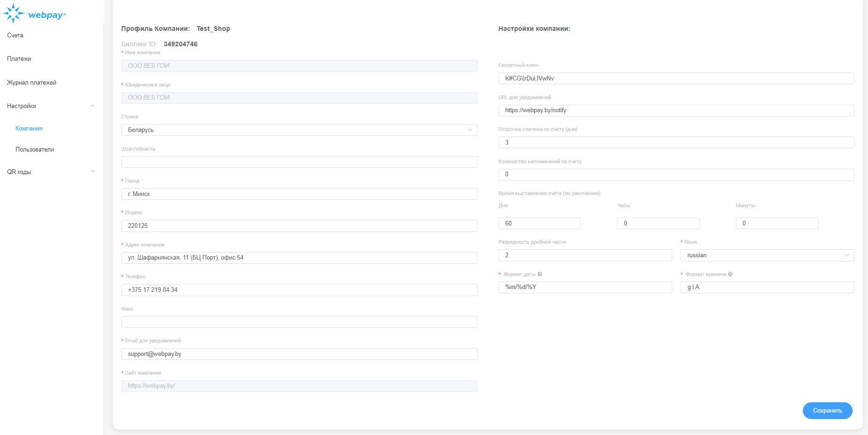
Task: Select the Компания settings submenu
Action: pyautogui.click(x=29, y=129)
